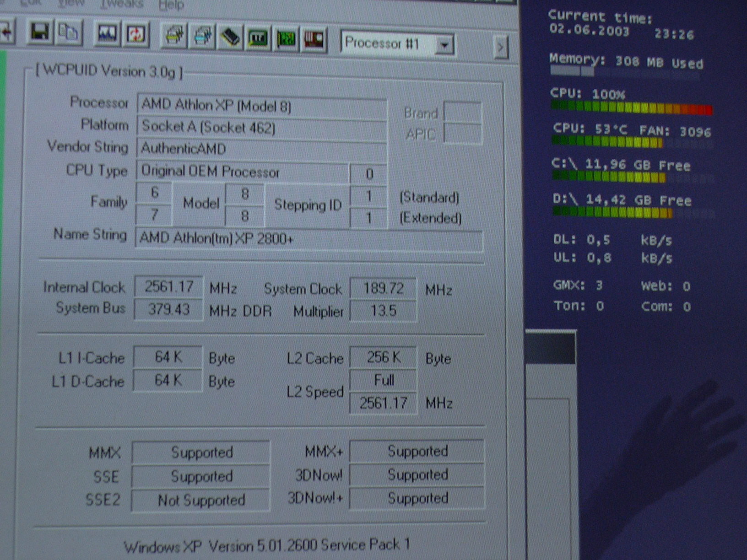Click the green expansion card icon
Screen dimensions: 747x560
pyautogui.click(x=286, y=39)
